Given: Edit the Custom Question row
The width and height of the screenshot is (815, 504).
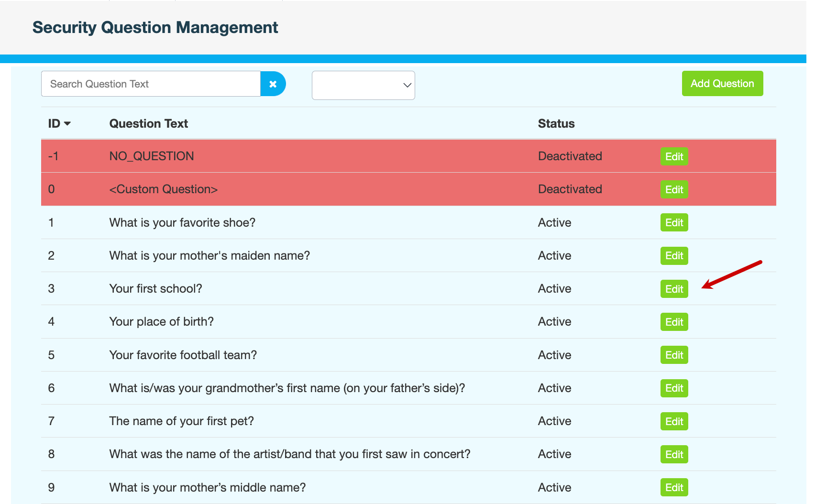Looking at the screenshot, I should click(x=674, y=189).
